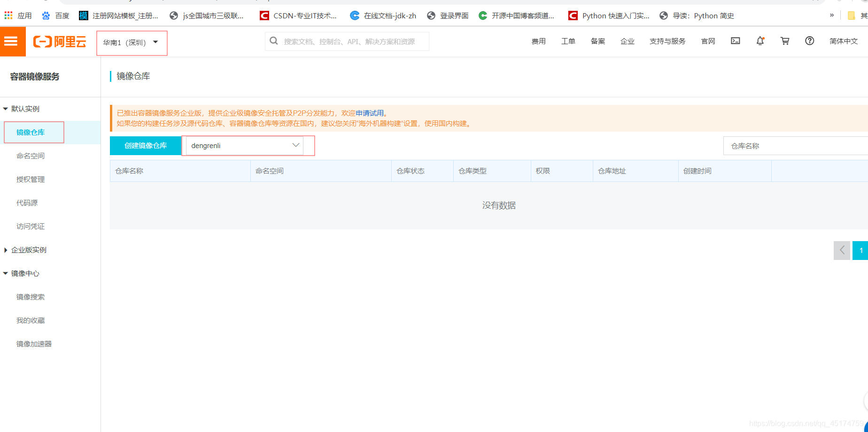Click the Aliyun (阿里云) logo
This screenshot has width=868, height=432.
point(60,42)
